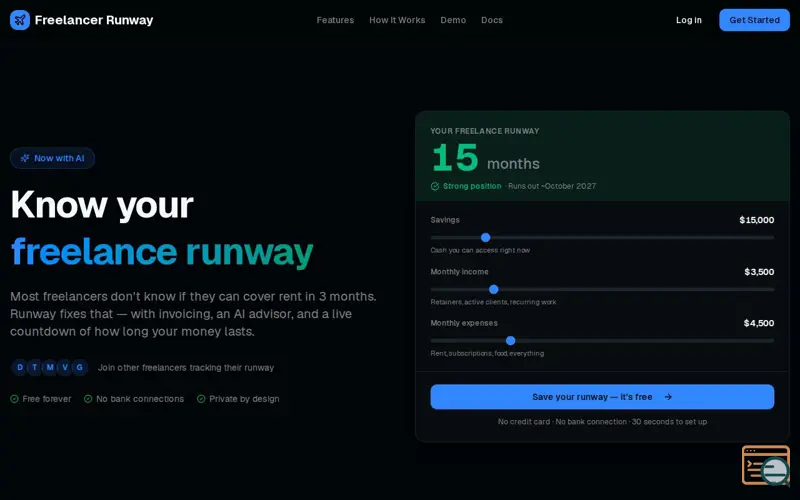The image size is (800, 500).
Task: Click the sparkle icon in Now with AI badge
Action: tap(24, 158)
